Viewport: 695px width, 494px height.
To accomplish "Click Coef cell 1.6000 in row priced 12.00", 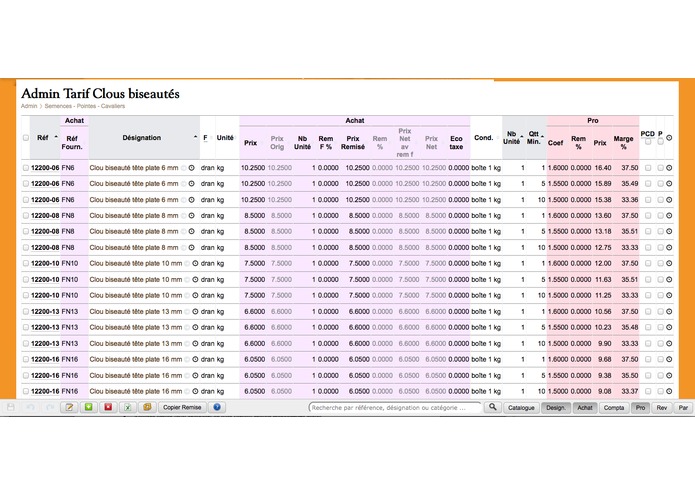I will (558, 263).
